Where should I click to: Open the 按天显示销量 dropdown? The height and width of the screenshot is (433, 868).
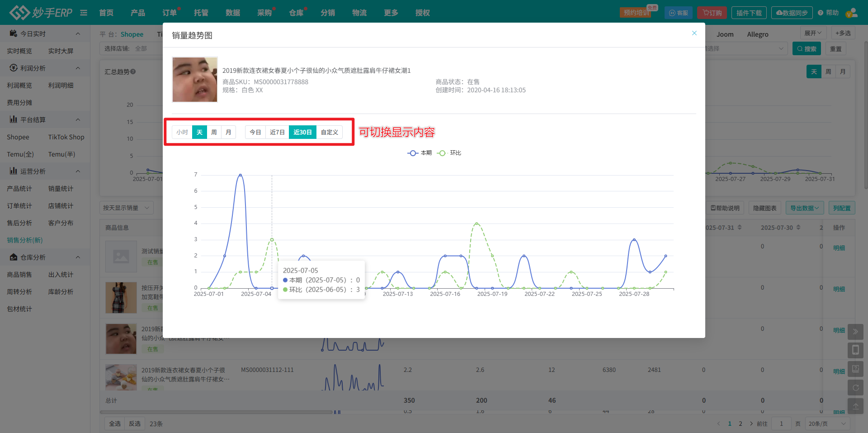pyautogui.click(x=127, y=208)
